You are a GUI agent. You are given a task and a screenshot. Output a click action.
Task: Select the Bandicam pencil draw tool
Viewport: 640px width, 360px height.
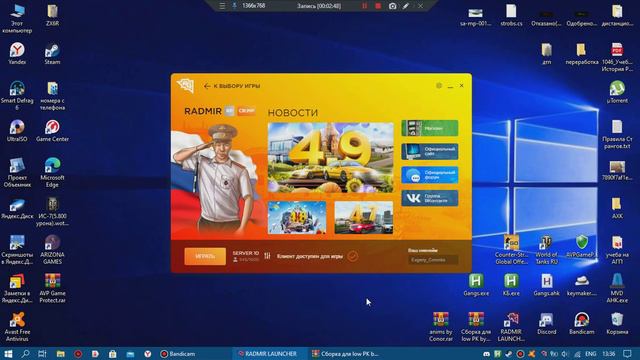pos(406,6)
